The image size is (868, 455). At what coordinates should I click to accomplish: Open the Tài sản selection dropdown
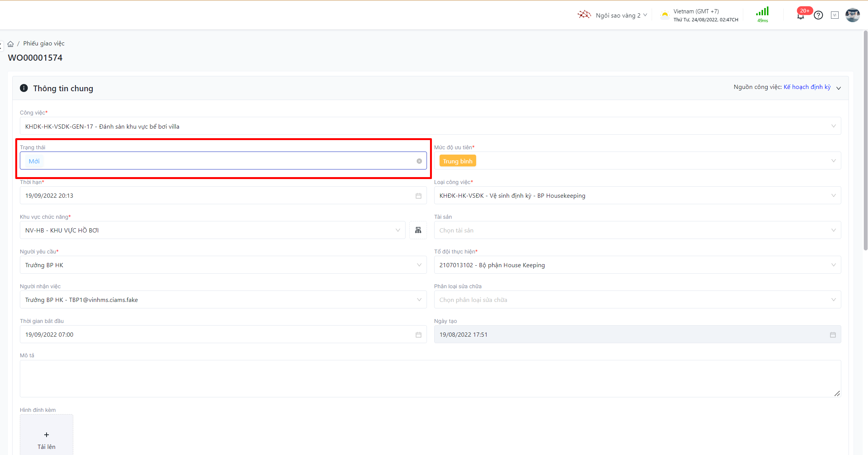pyautogui.click(x=637, y=231)
